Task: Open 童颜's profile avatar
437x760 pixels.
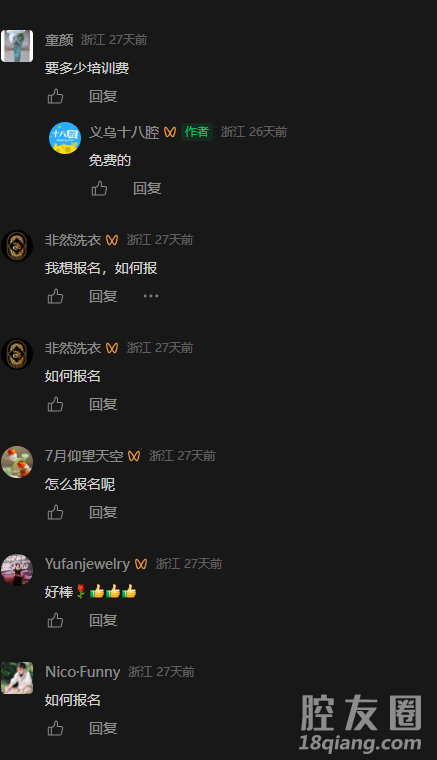Action: tap(17, 46)
